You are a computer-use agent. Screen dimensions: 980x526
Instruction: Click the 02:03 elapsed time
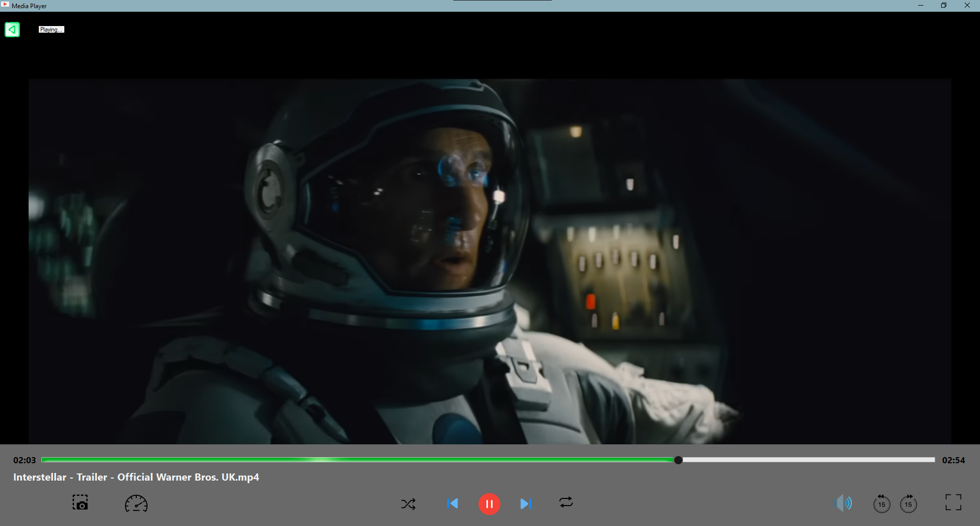23,460
